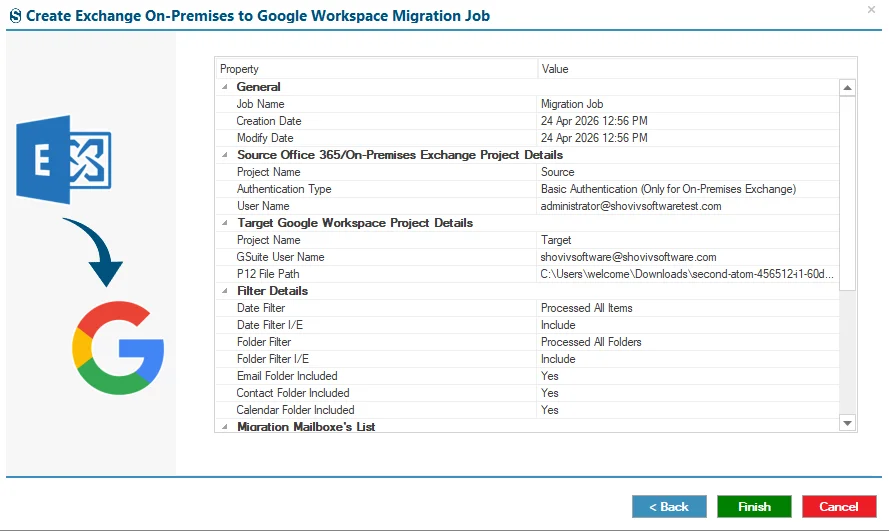Image resolution: width=889 pixels, height=531 pixels.
Task: Click the scrollbar up arrow
Action: pyautogui.click(x=847, y=87)
